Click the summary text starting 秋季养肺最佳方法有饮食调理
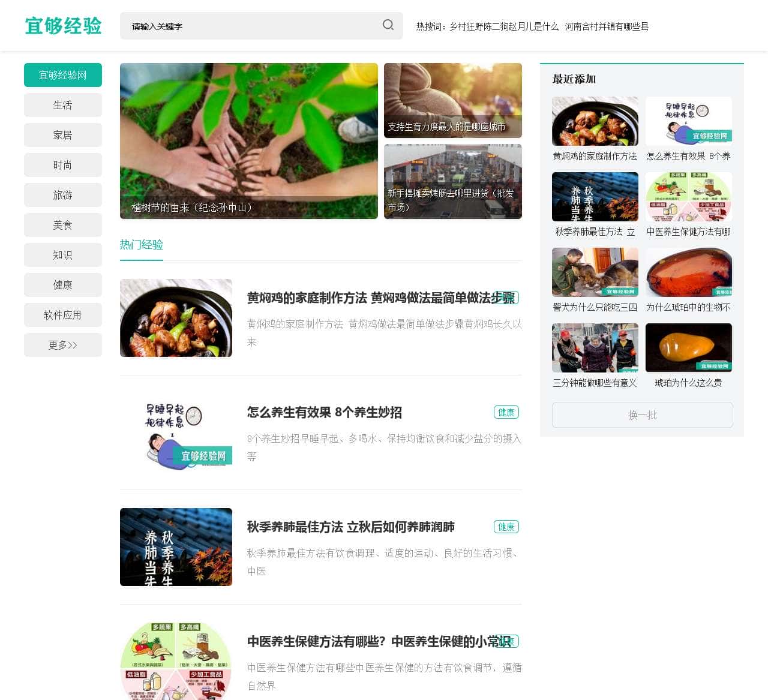The height and width of the screenshot is (700, 768). click(x=385, y=562)
